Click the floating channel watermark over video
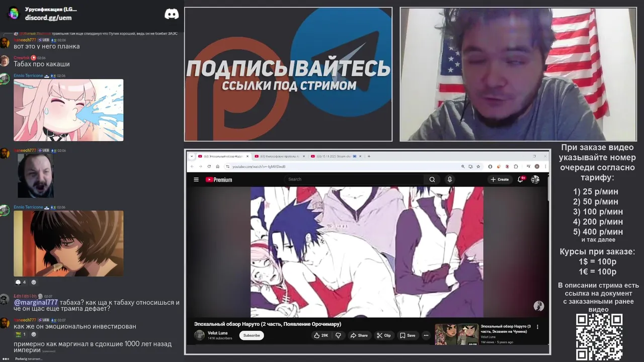The image size is (644, 362). pos(538,306)
